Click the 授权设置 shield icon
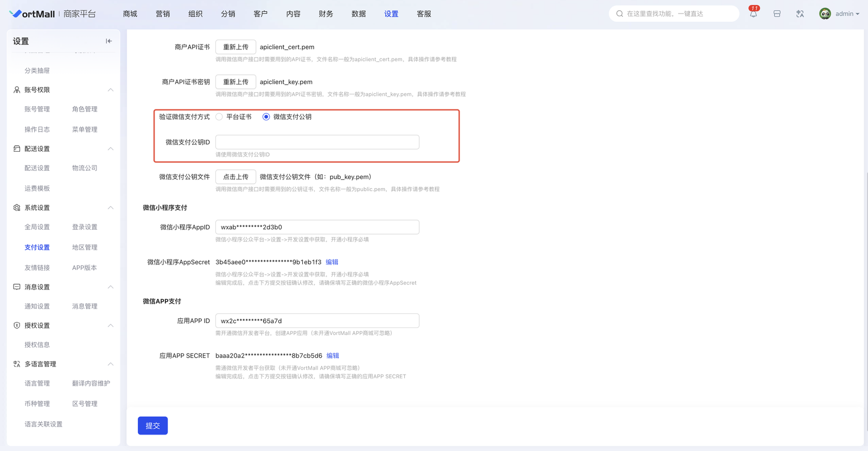 coord(17,326)
